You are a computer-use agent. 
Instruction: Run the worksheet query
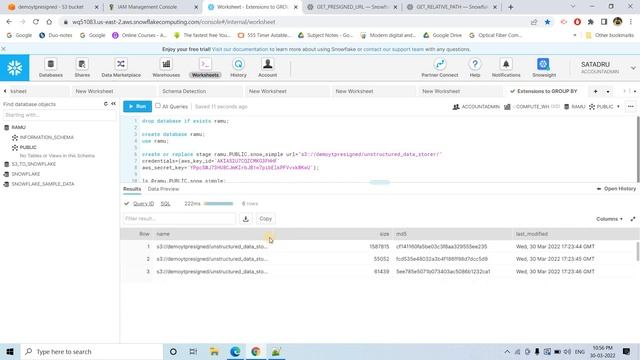tap(138, 107)
